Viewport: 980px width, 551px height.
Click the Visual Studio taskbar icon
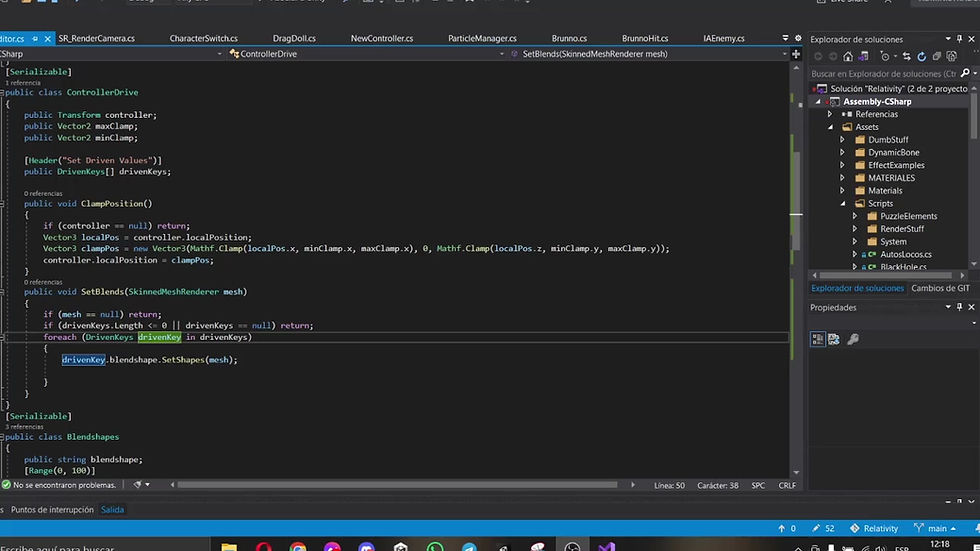(606, 547)
